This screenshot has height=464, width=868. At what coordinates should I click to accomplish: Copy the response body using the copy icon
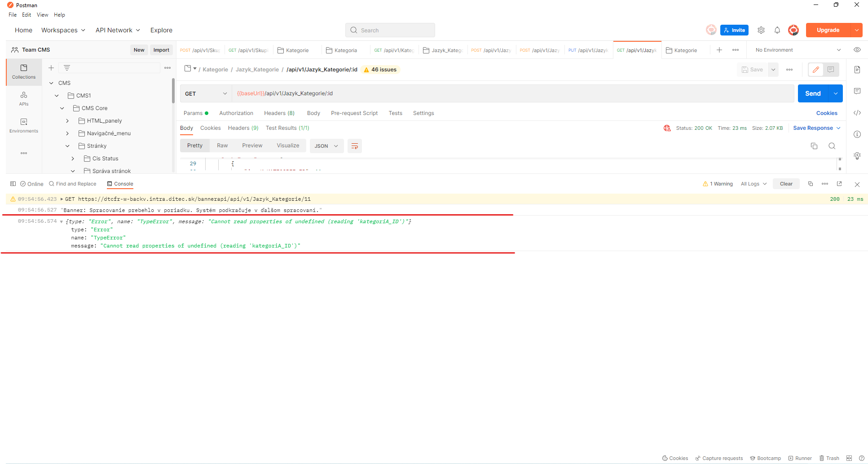click(814, 146)
